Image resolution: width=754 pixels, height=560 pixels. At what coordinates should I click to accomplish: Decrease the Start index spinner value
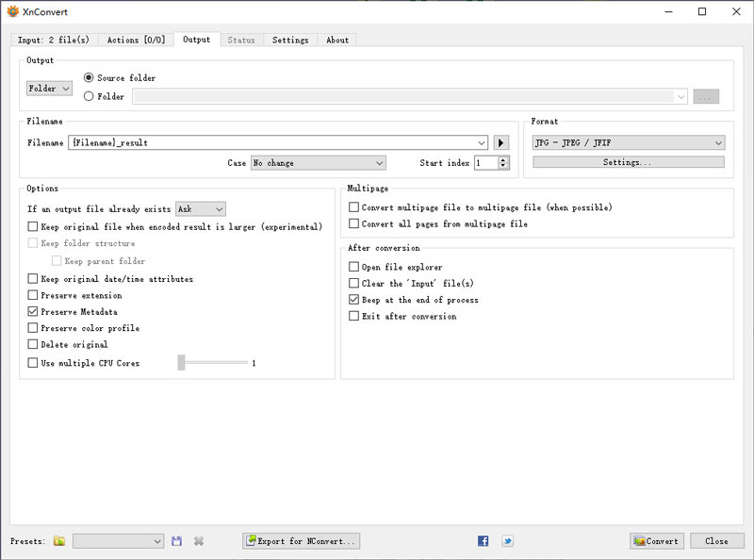click(x=503, y=166)
